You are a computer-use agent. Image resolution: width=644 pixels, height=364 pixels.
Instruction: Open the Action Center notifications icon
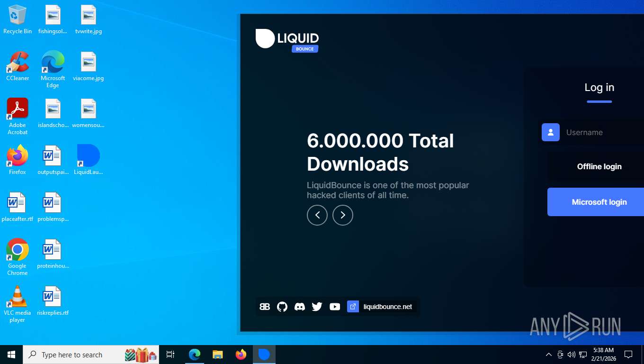pos(628,355)
